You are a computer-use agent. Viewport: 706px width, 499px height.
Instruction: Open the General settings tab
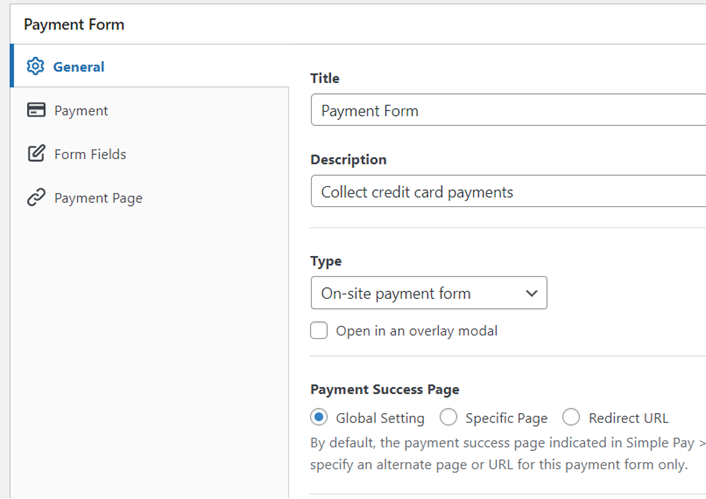[x=149, y=66]
